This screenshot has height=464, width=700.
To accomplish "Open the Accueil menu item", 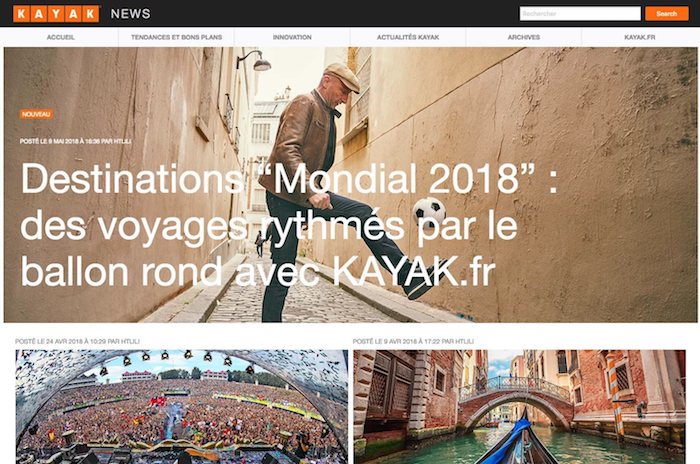I will coord(61,37).
